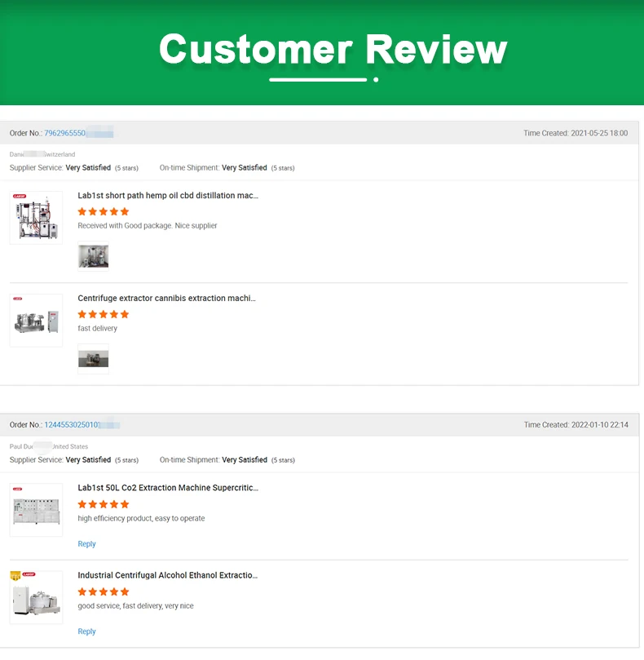Click centrifuge extractor product image

36,321
